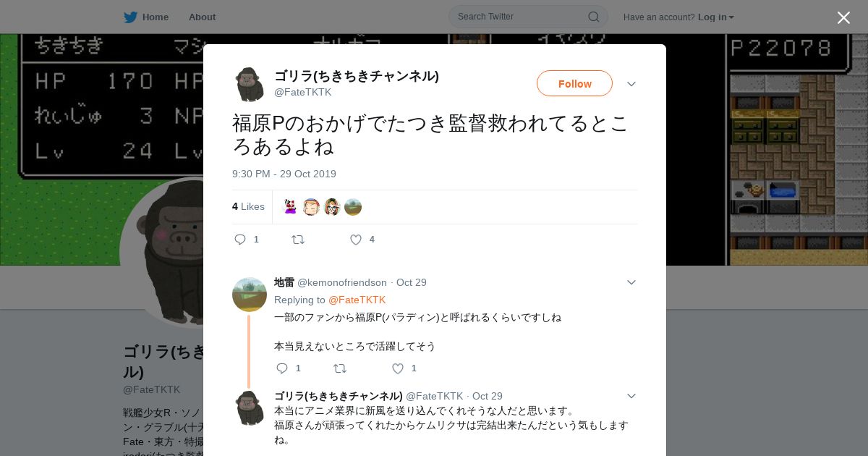
Task: Click the Twitter bird Home icon
Action: (130, 17)
